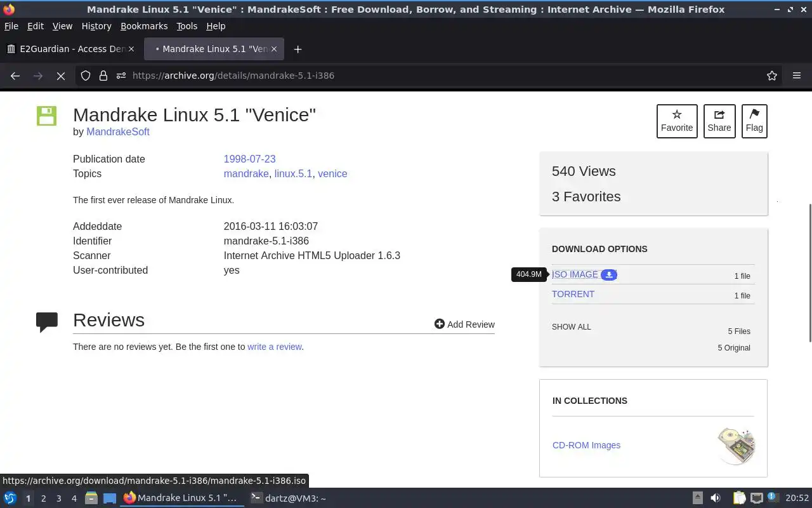Image resolution: width=812 pixels, height=508 pixels.
Task: Click the Add Review plus icon
Action: tap(439, 324)
